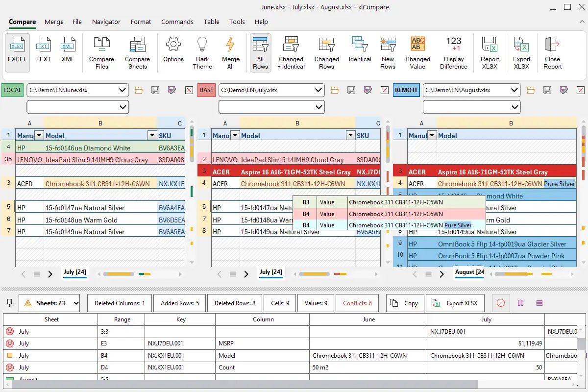Click the pin icon in results panel
Viewport: 588px width, 392px height.
coord(9,303)
